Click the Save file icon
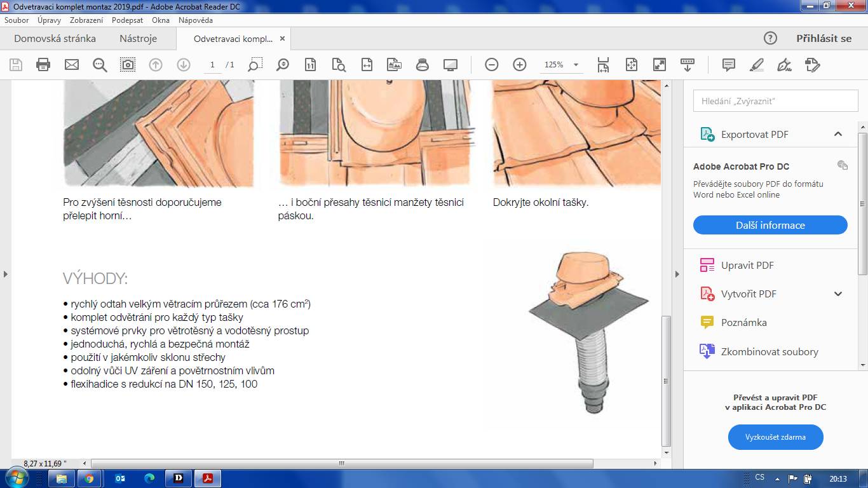Image resolution: width=868 pixels, height=488 pixels. [16, 65]
